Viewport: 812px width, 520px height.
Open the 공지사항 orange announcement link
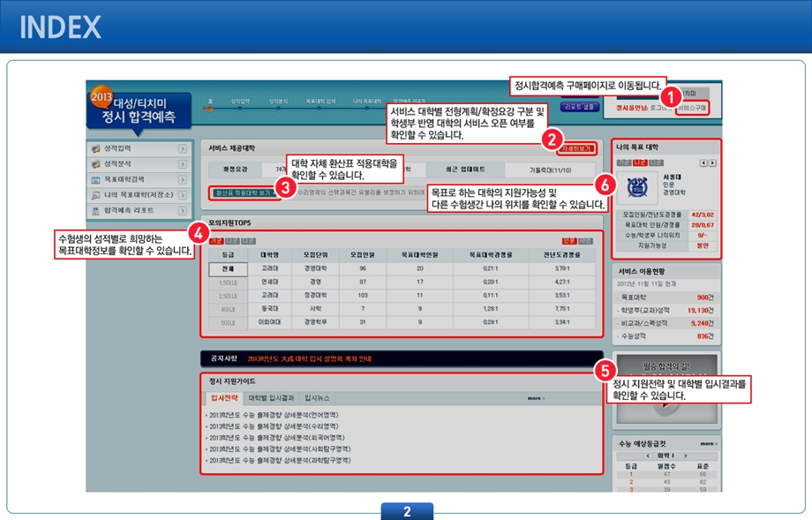click(309, 358)
